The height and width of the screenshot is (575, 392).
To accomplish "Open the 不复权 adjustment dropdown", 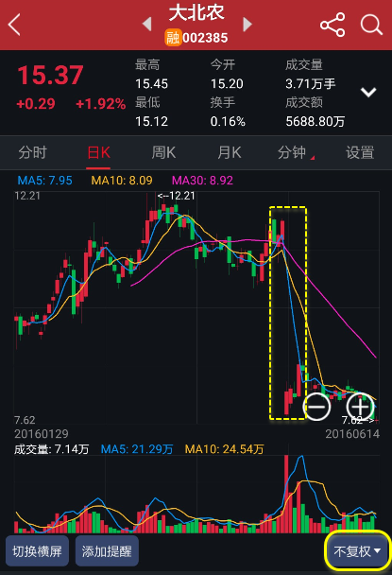I will click(357, 550).
